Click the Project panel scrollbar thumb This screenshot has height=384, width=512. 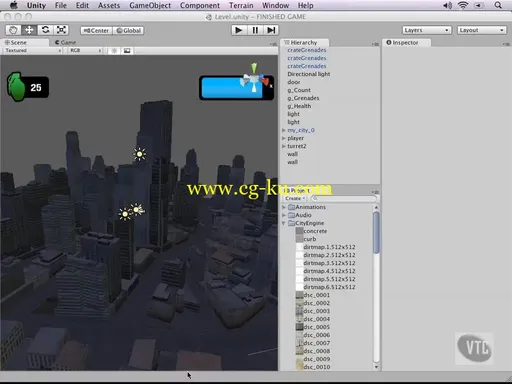click(376, 233)
